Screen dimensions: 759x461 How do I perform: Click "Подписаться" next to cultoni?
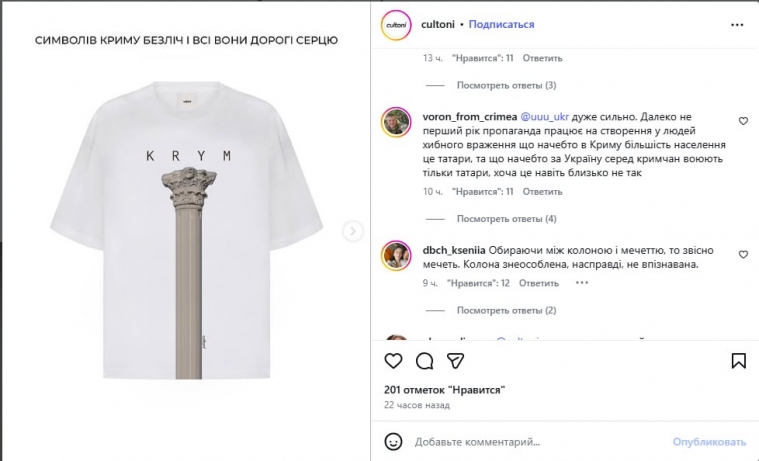coord(501,24)
